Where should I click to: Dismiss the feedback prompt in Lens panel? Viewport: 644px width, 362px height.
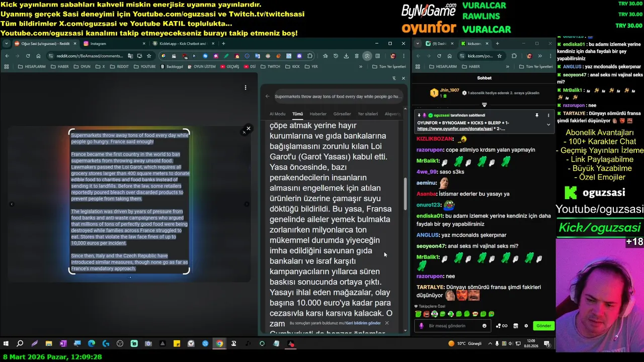(x=386, y=323)
